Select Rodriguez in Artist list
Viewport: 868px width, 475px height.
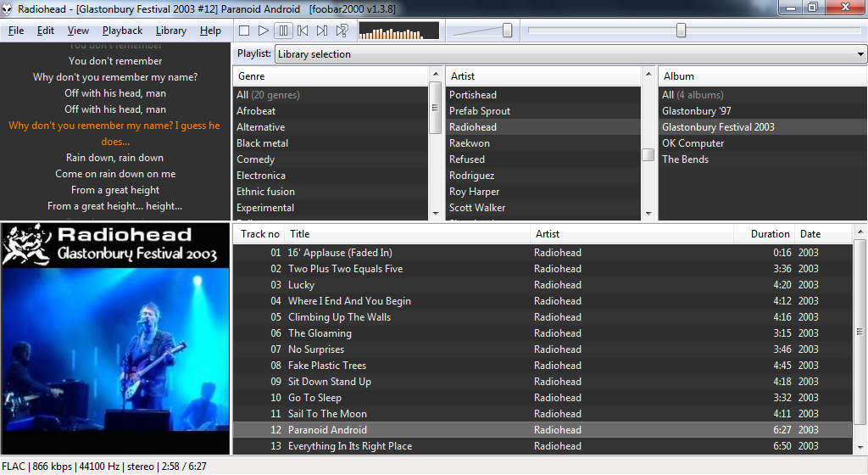tap(543, 176)
